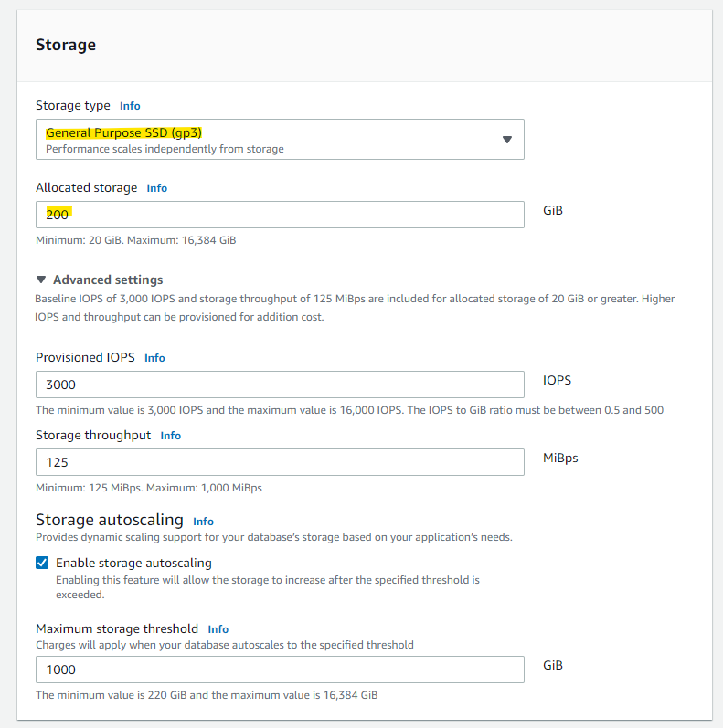
Task: Open the Storage autoscaling Info link
Action: click(203, 522)
